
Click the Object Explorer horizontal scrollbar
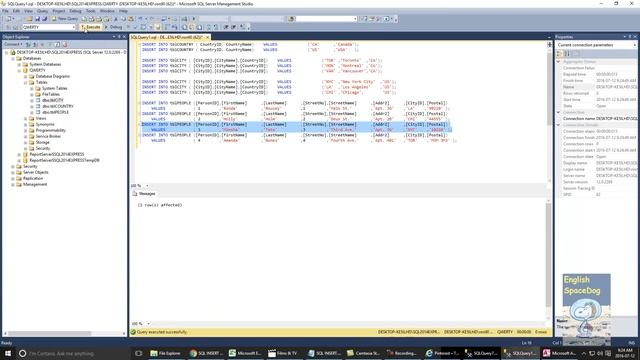coord(63,333)
